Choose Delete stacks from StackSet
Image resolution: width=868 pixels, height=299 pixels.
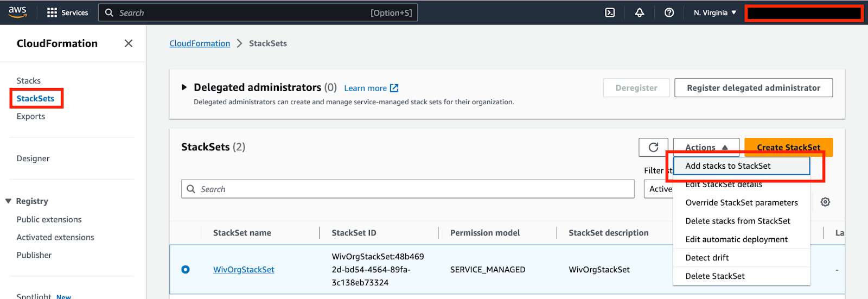point(742,221)
